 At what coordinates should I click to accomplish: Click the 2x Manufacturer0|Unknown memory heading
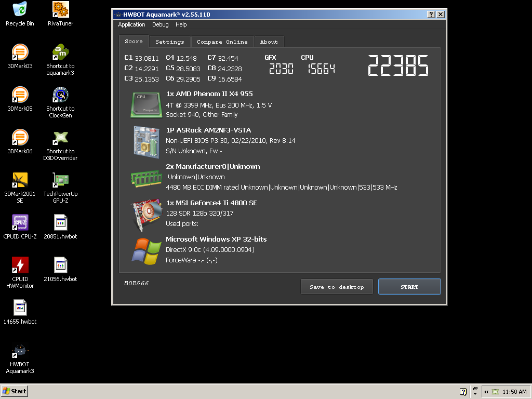[x=212, y=167]
